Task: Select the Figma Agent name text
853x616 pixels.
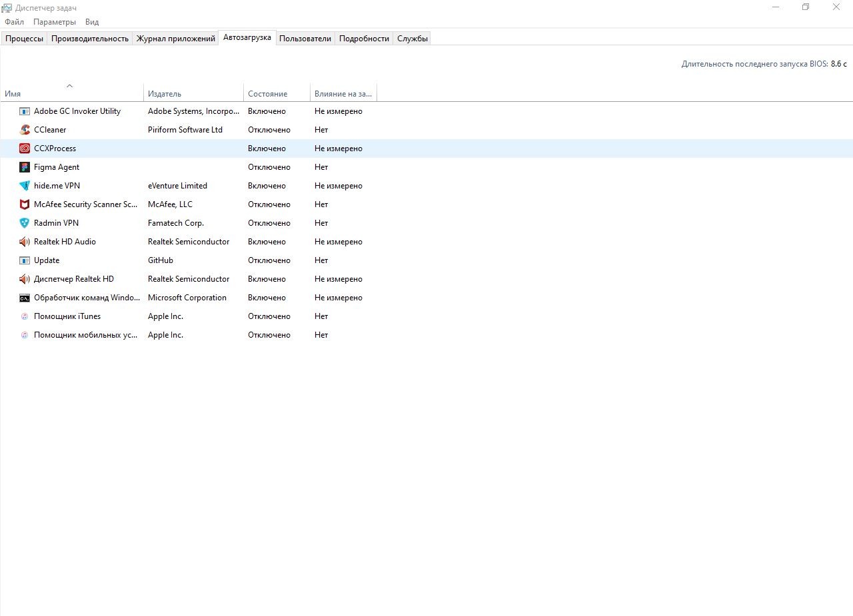Action: coord(57,167)
